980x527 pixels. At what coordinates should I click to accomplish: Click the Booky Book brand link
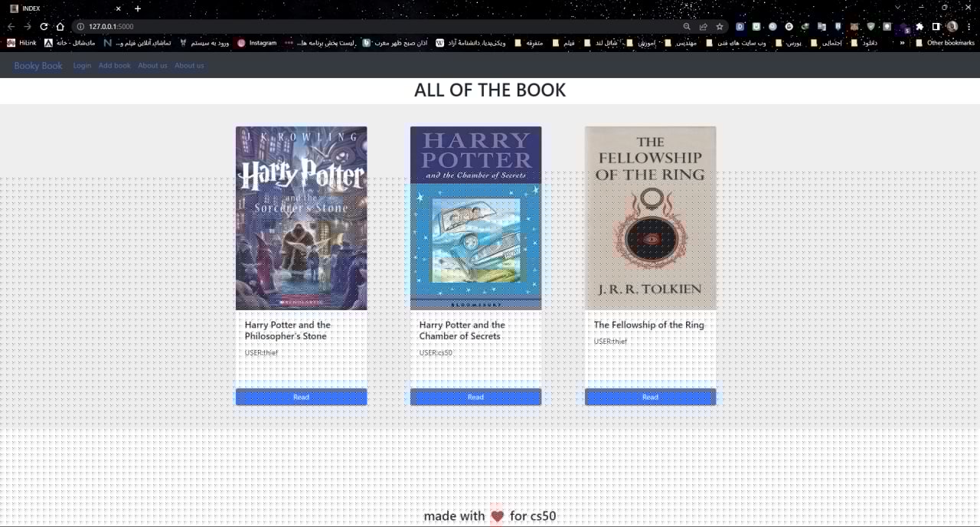point(38,66)
